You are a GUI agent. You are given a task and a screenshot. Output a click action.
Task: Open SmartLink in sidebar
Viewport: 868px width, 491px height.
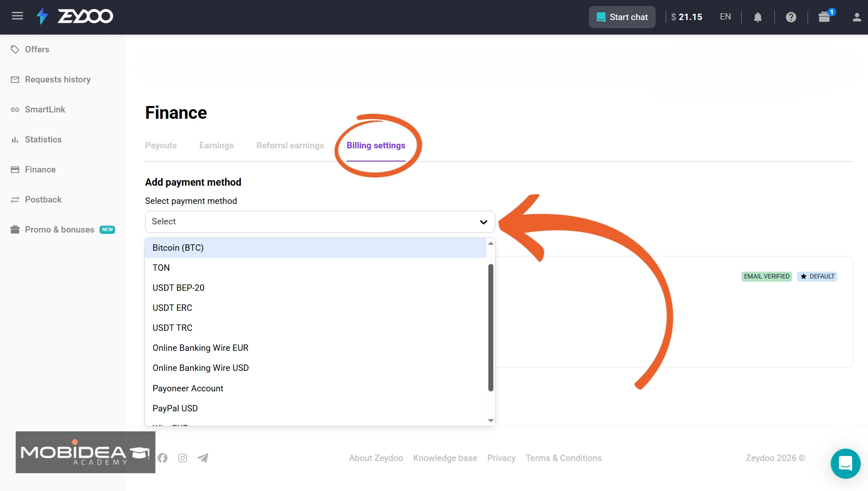tap(45, 110)
